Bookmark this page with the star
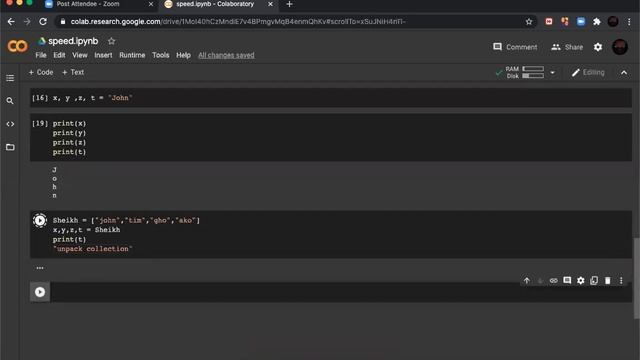The image size is (640, 360). click(529, 22)
